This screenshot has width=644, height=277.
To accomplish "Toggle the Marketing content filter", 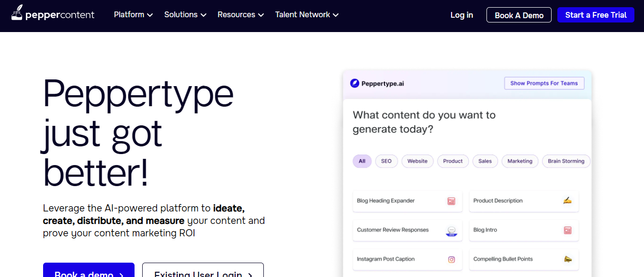I will pos(520,161).
